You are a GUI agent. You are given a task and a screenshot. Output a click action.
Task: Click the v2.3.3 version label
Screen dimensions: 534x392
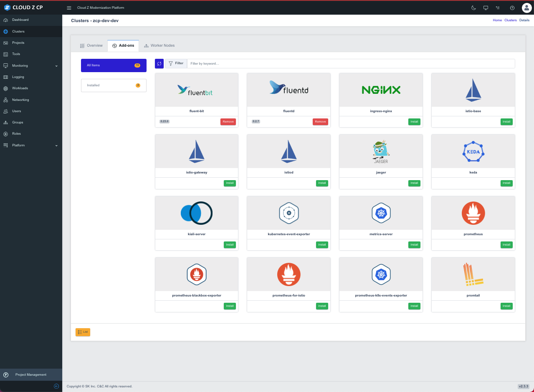point(524,387)
